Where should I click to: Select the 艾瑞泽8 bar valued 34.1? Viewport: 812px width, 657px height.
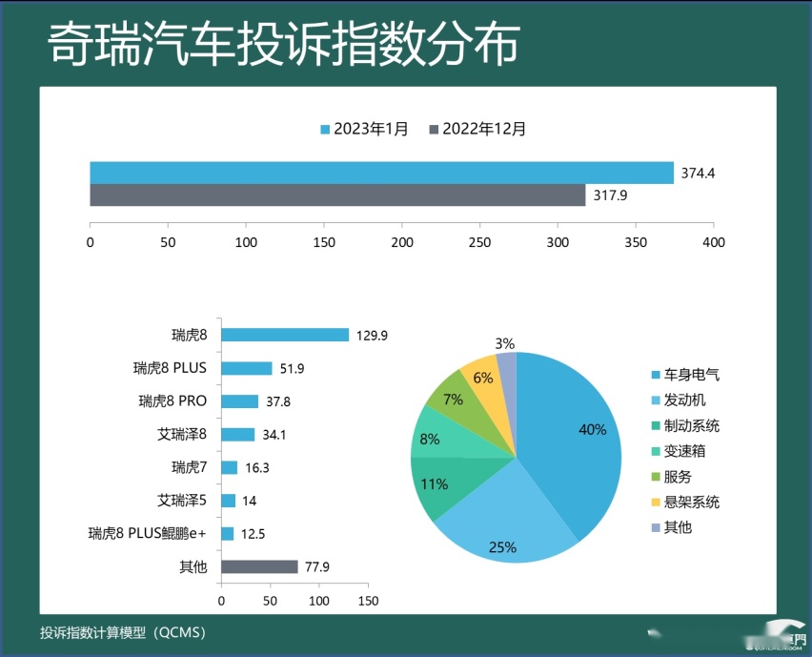pyautogui.click(x=237, y=434)
